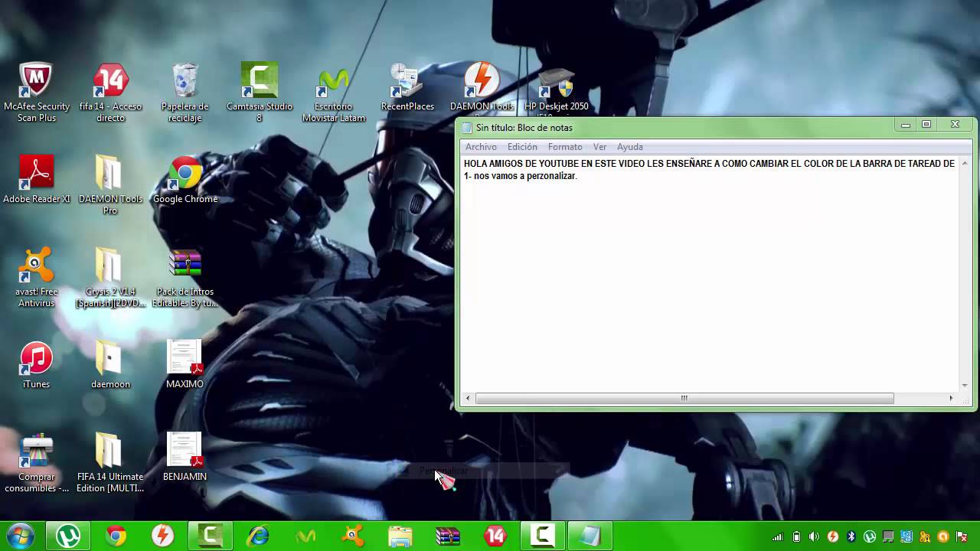Open Windows Explorer folder on taskbar

(x=400, y=536)
